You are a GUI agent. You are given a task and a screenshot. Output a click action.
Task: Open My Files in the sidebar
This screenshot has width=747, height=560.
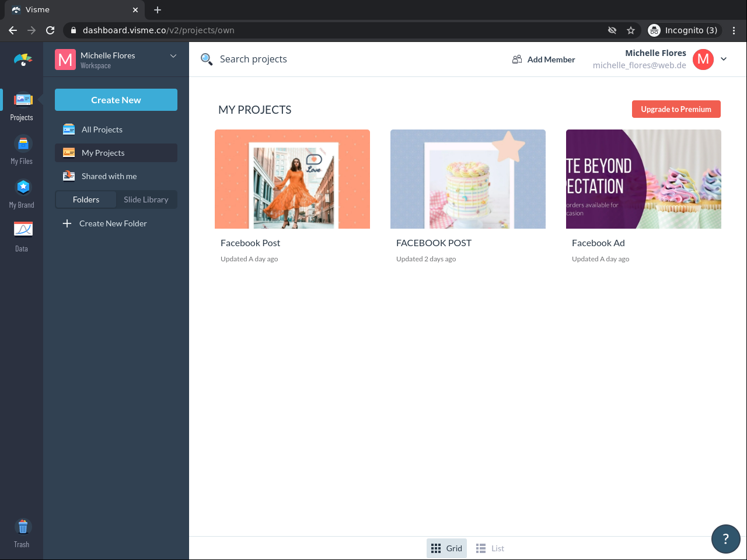pyautogui.click(x=22, y=150)
